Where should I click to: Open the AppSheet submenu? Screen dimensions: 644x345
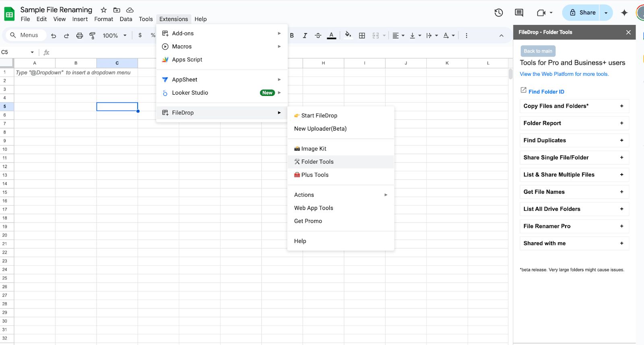222,80
